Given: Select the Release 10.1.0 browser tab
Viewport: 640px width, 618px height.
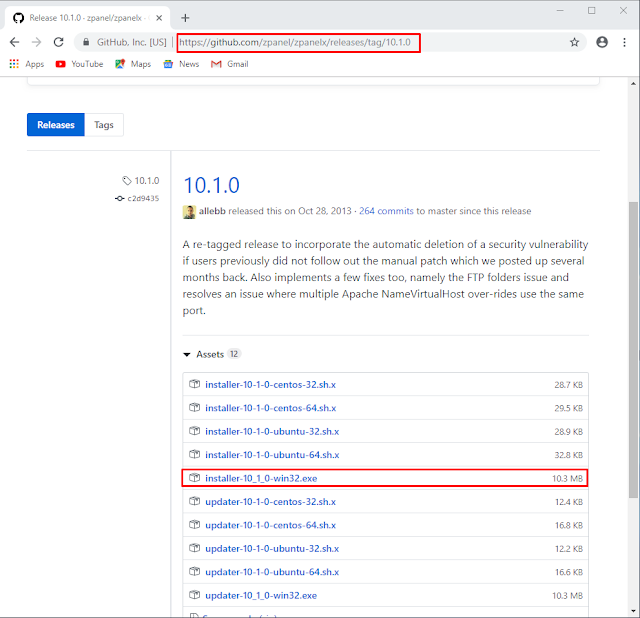Looking at the screenshot, I should point(87,18).
